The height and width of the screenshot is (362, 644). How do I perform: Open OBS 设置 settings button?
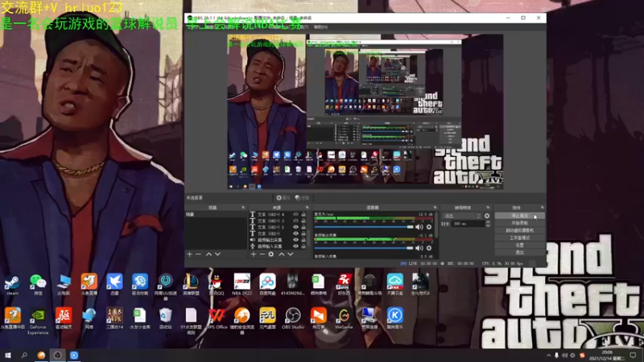(x=519, y=245)
